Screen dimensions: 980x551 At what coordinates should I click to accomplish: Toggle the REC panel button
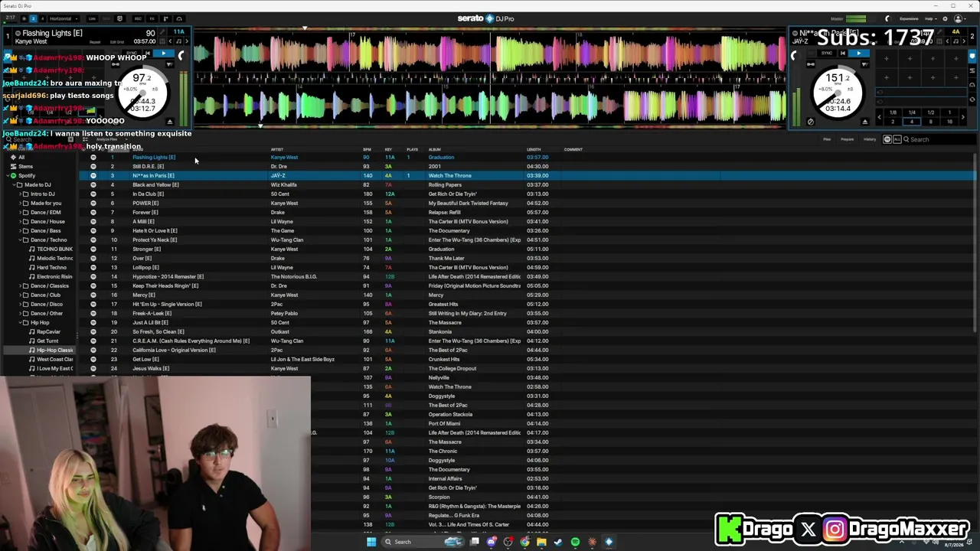(x=138, y=18)
